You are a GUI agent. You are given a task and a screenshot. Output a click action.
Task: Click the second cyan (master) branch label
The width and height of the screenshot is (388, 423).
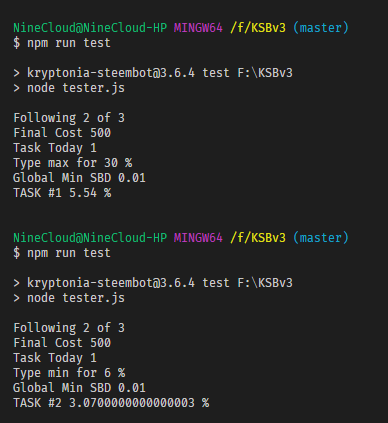pos(321,238)
